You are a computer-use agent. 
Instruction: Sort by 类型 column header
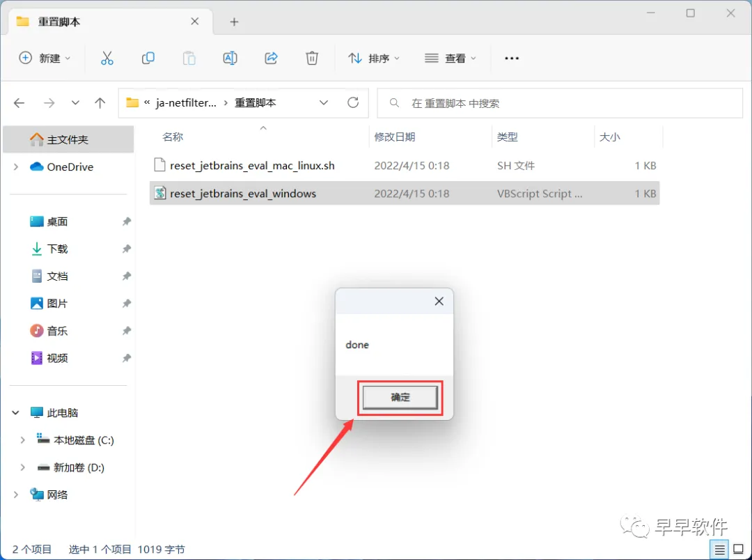507,137
